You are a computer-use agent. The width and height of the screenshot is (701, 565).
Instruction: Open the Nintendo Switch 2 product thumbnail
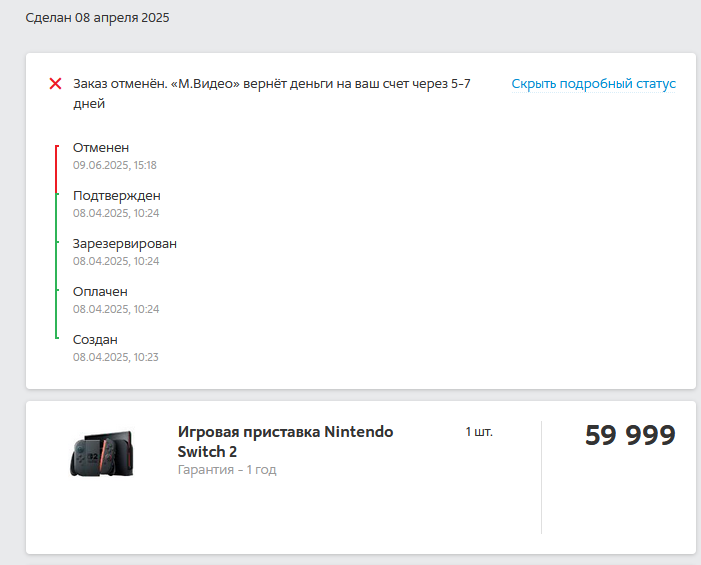(102, 453)
